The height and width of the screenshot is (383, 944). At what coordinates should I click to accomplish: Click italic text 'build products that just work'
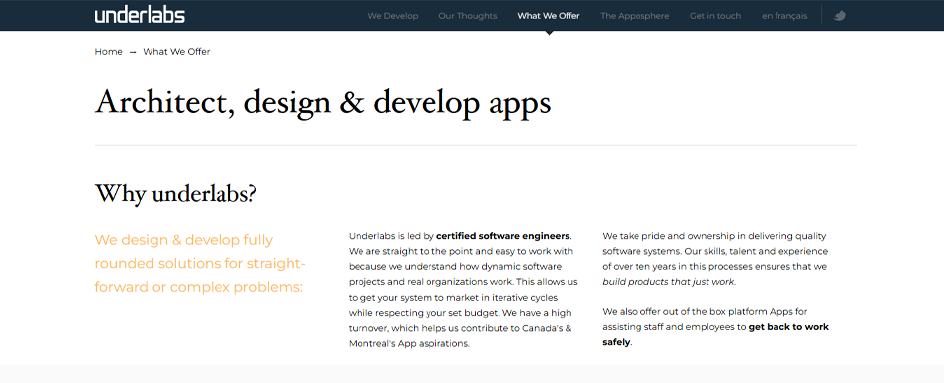click(x=668, y=282)
